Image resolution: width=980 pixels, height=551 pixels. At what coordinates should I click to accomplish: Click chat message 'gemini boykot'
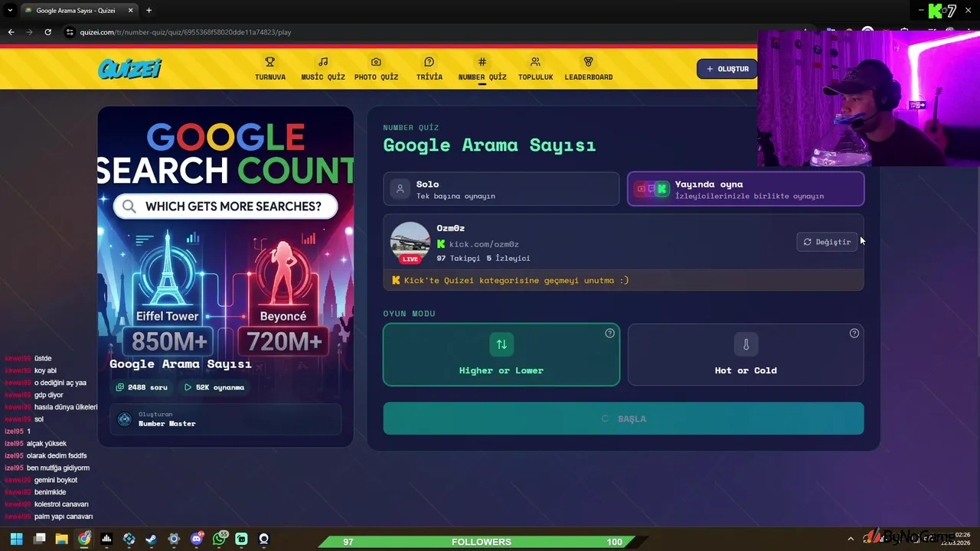tap(56, 480)
